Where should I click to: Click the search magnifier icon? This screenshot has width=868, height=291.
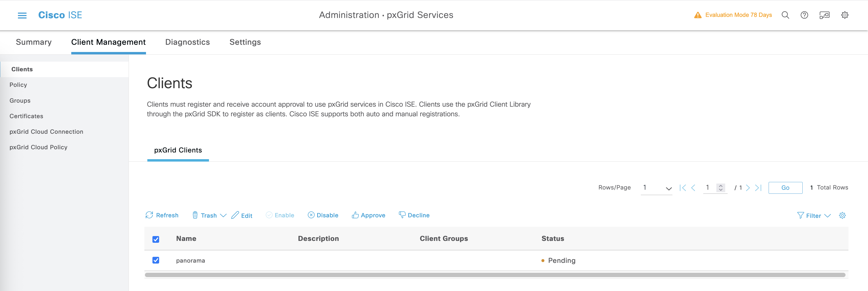click(785, 15)
